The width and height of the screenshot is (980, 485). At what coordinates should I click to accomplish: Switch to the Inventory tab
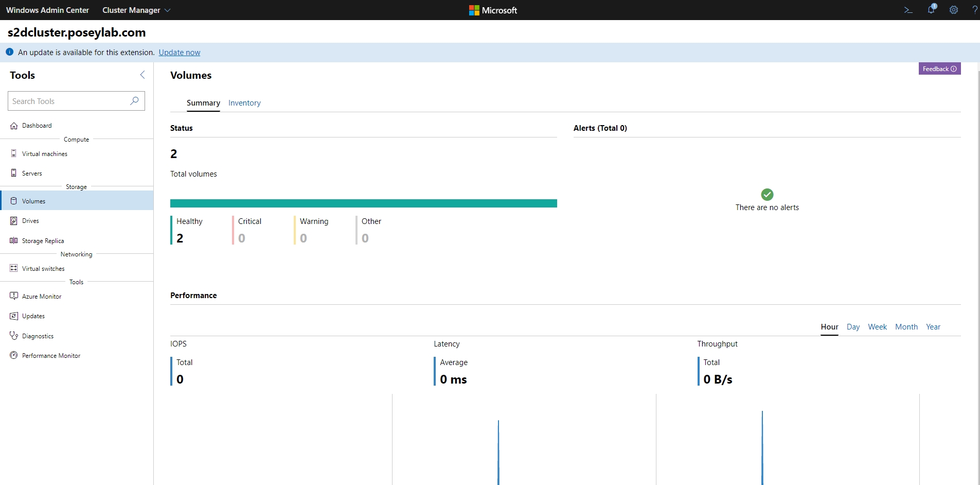click(x=244, y=103)
